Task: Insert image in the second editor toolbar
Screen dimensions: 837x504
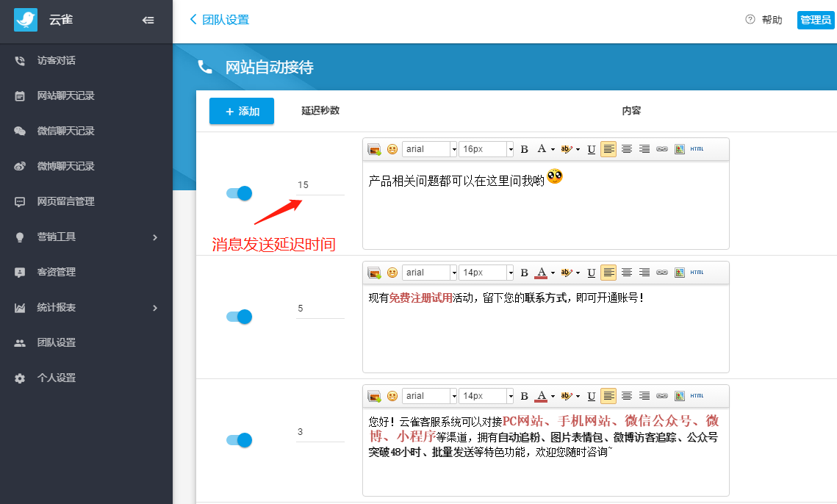Action: (375, 273)
